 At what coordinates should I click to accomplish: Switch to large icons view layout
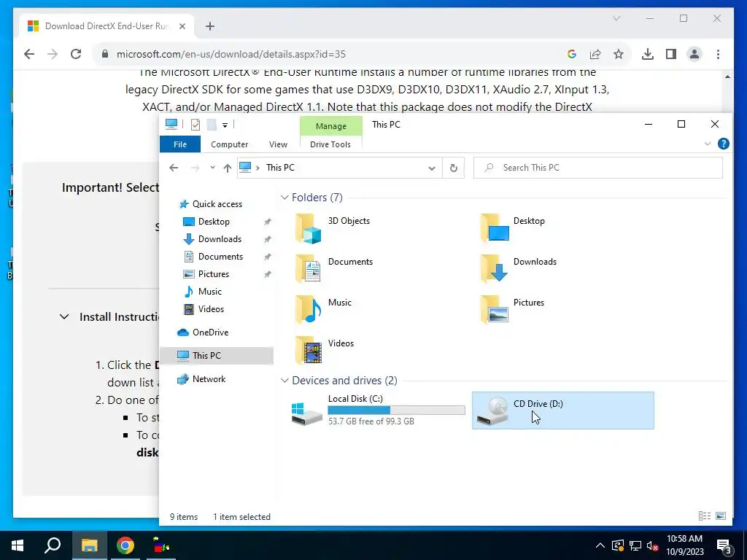(721, 516)
